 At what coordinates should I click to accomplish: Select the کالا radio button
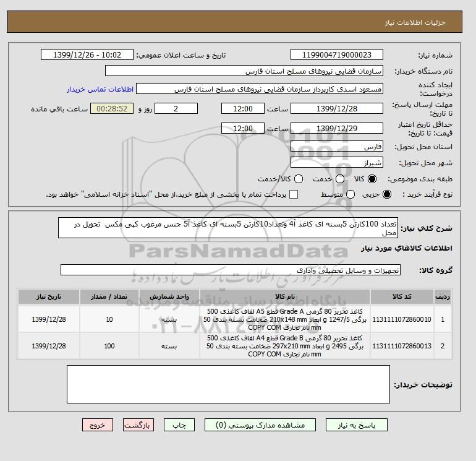click(x=372, y=179)
